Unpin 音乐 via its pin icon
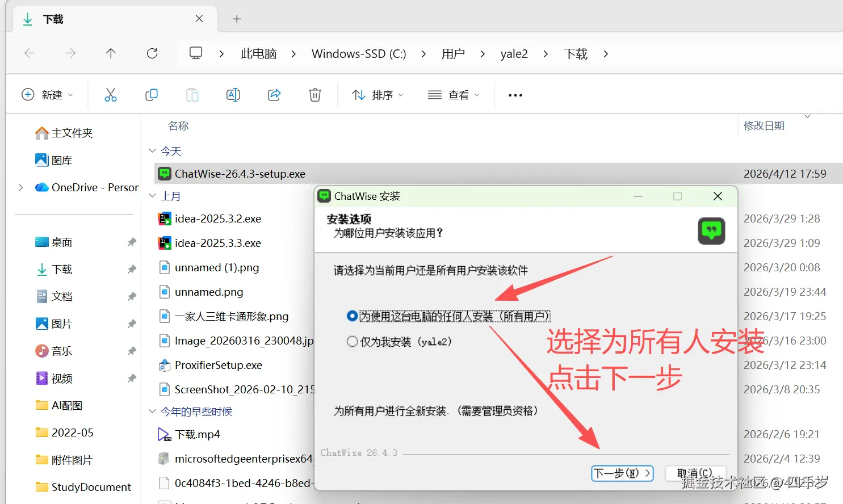The image size is (843, 504). click(132, 351)
